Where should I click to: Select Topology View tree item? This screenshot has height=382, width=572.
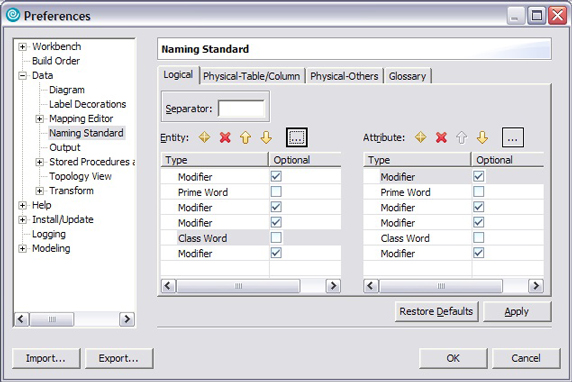pyautogui.click(x=80, y=176)
